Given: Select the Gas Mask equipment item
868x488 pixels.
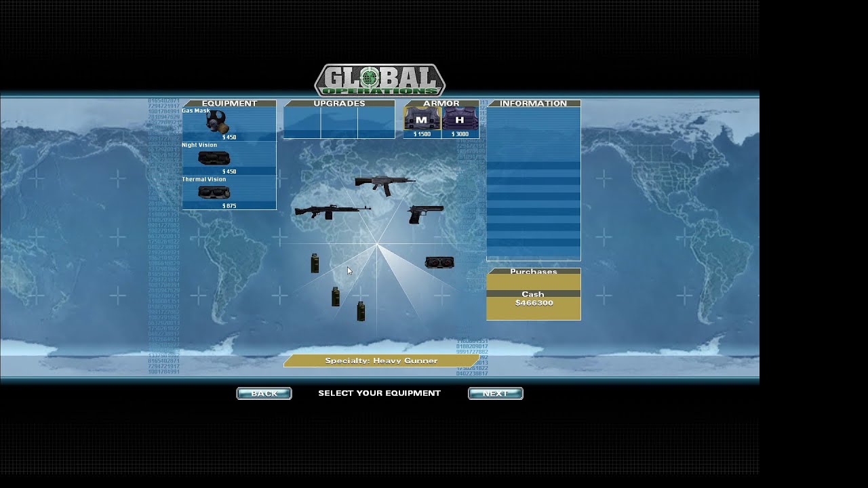Looking at the screenshot, I should point(229,124).
